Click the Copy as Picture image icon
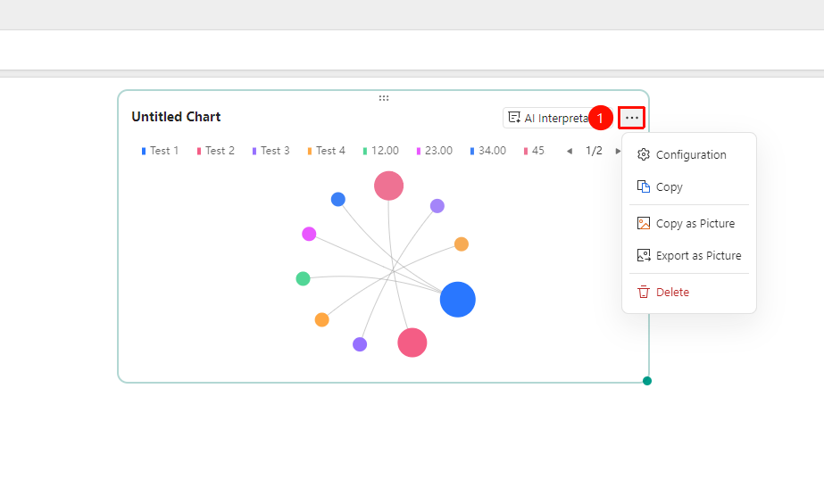The height and width of the screenshot is (504, 824). coord(644,223)
